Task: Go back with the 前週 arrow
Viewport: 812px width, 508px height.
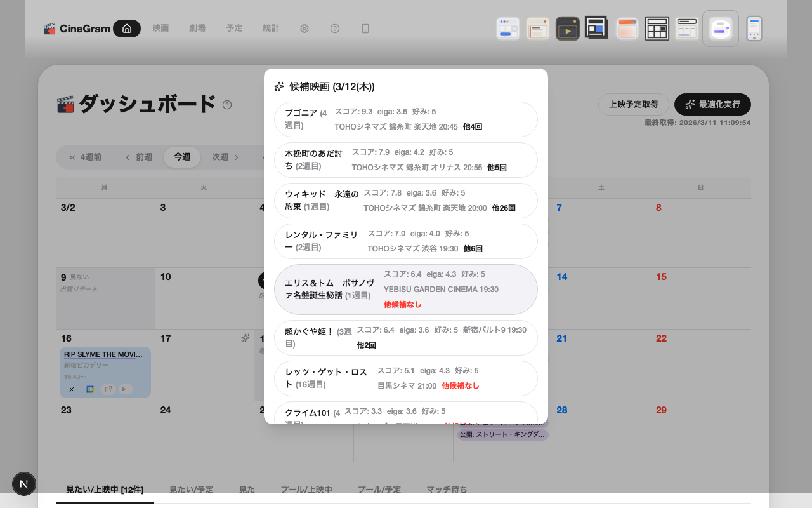Action: pos(139,157)
